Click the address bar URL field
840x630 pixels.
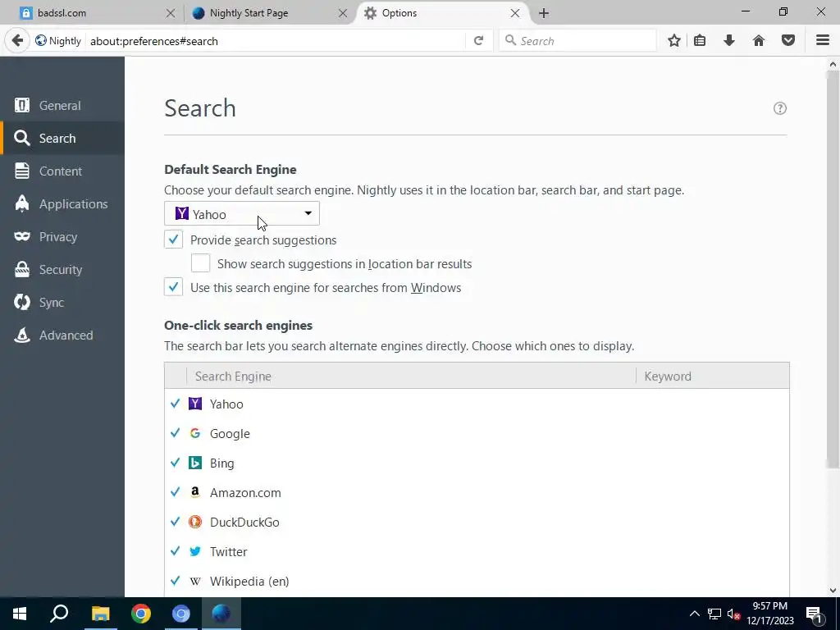(x=276, y=41)
